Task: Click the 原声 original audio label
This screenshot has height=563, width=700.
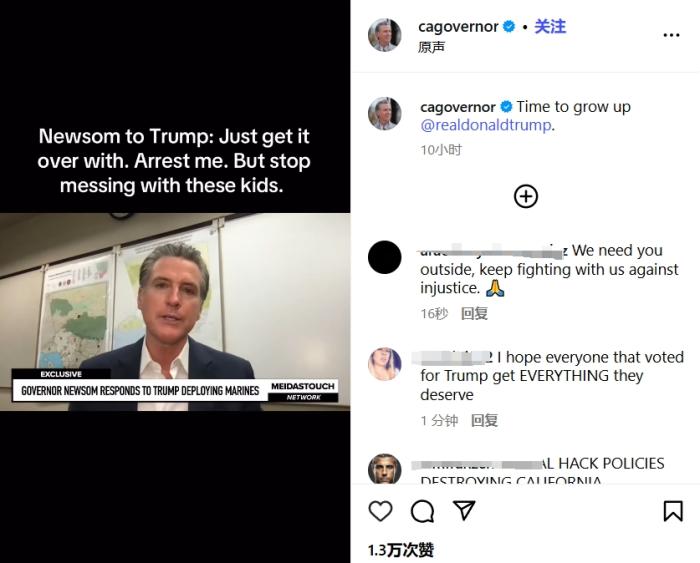Action: (432, 47)
